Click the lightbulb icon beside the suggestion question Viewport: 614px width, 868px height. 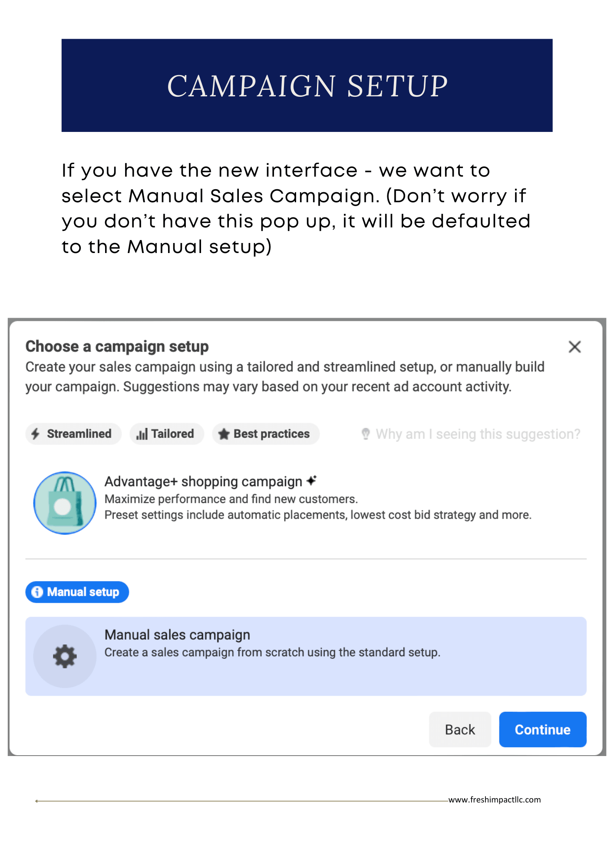click(x=366, y=434)
